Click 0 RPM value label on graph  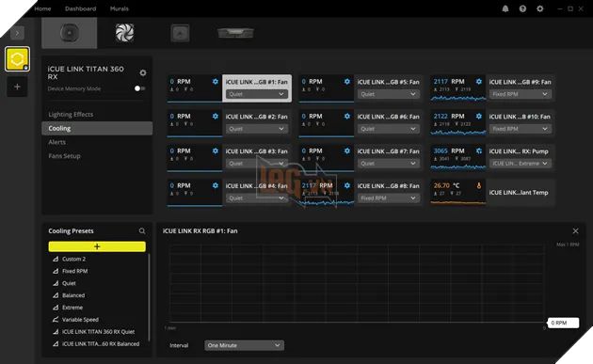coord(563,323)
